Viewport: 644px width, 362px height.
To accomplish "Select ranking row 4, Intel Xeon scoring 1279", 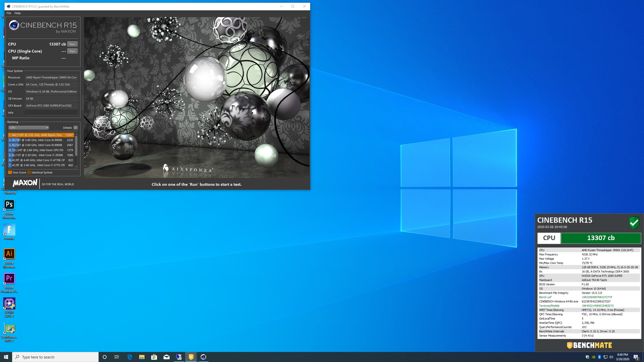I will coord(41,150).
